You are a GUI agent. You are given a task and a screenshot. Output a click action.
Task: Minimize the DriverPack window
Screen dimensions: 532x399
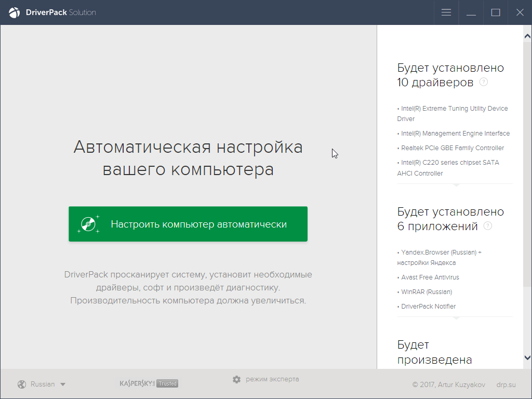click(471, 12)
